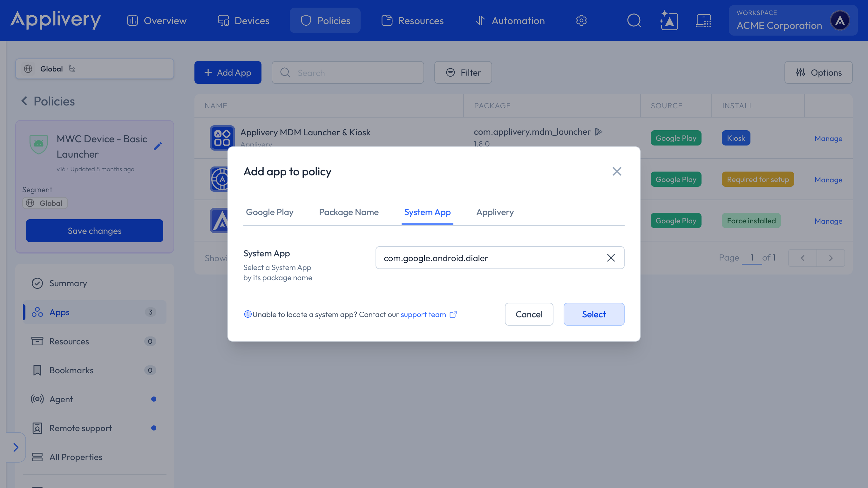Switch to the Applivery tab
This screenshot has width=868, height=488.
pyautogui.click(x=495, y=212)
